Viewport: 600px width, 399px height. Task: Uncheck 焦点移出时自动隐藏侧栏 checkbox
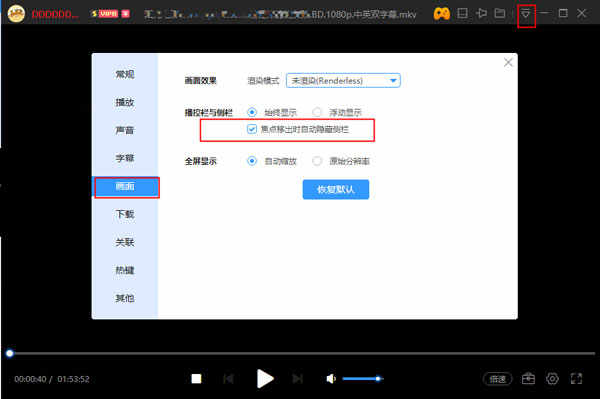pyautogui.click(x=252, y=129)
